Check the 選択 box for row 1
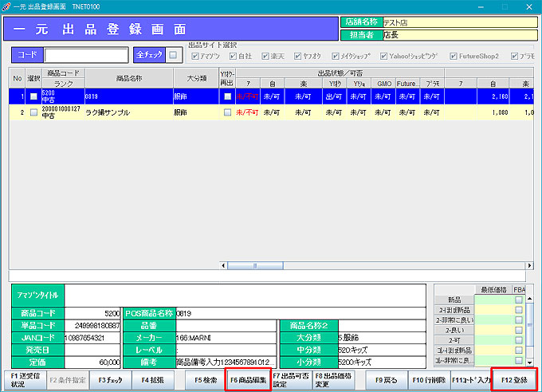Image resolution: width=542 pixels, height=392 pixels. pyautogui.click(x=33, y=97)
